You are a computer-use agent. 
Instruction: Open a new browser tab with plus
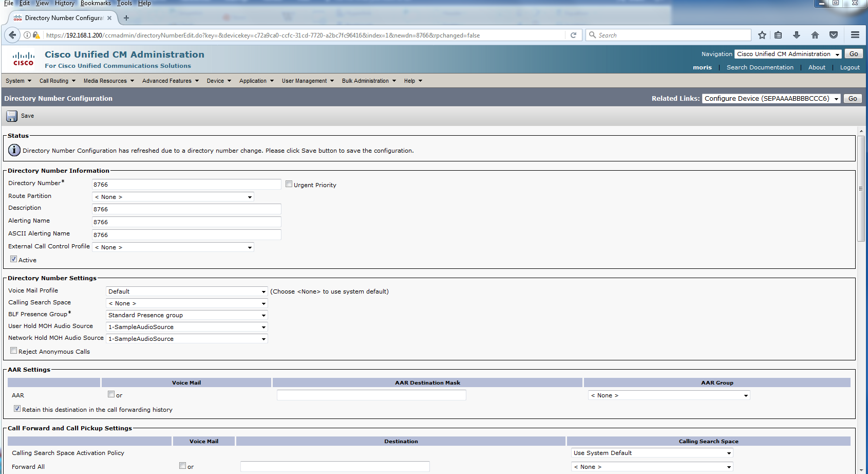(126, 17)
